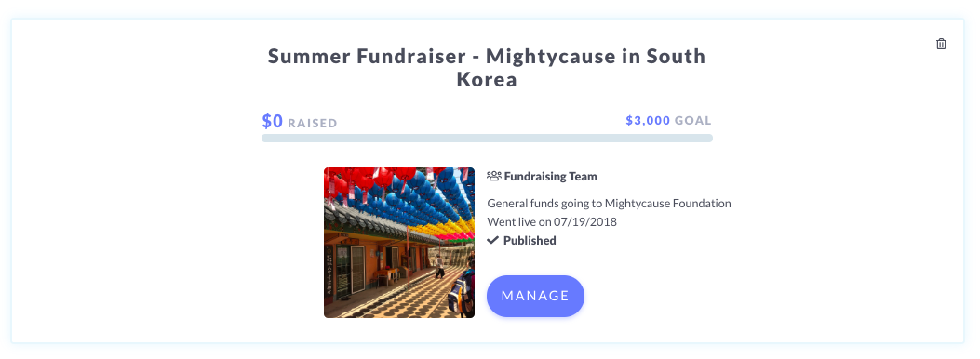Click the GOAL label
This screenshot has height=359, width=980.
click(x=693, y=121)
